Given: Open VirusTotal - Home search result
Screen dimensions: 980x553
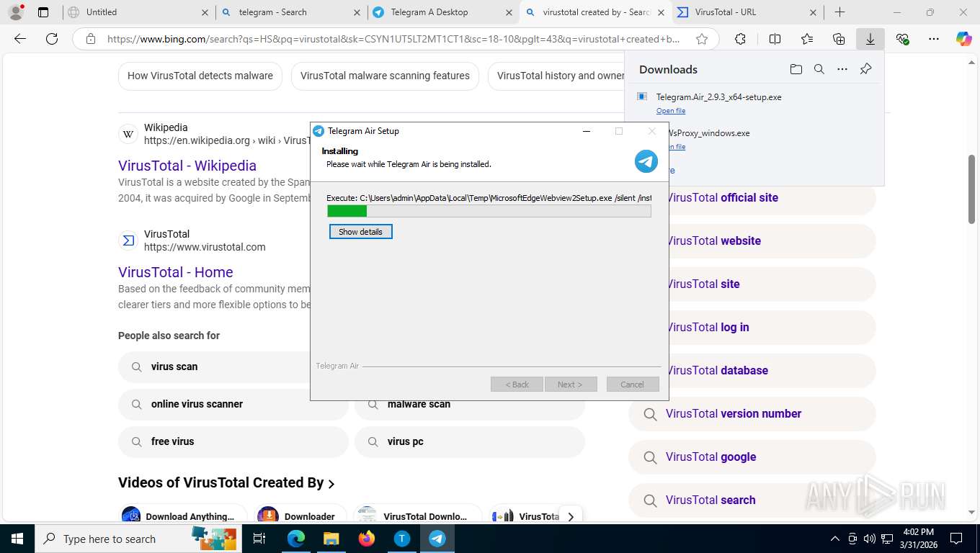Looking at the screenshot, I should [176, 272].
